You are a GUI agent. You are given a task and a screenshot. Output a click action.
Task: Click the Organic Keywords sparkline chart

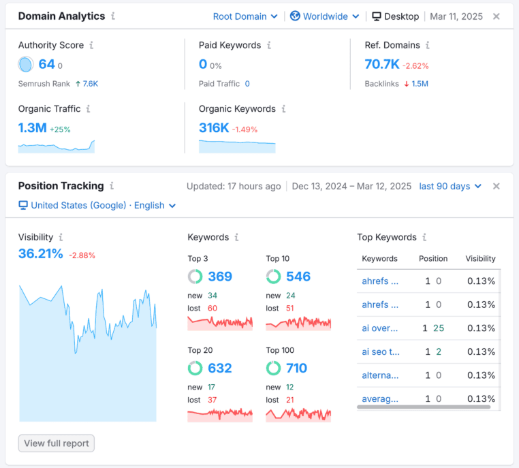tap(237, 147)
